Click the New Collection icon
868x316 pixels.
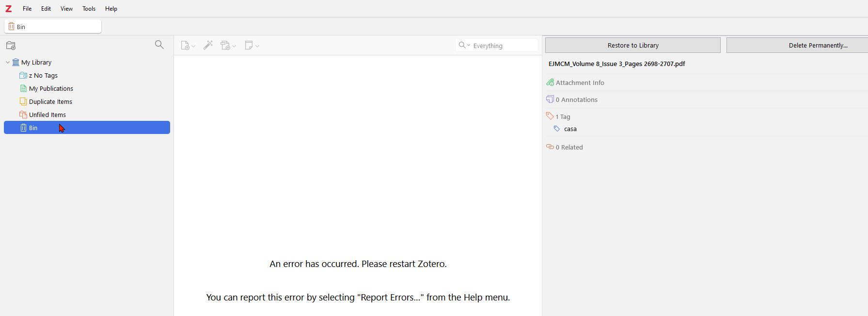pyautogui.click(x=11, y=46)
